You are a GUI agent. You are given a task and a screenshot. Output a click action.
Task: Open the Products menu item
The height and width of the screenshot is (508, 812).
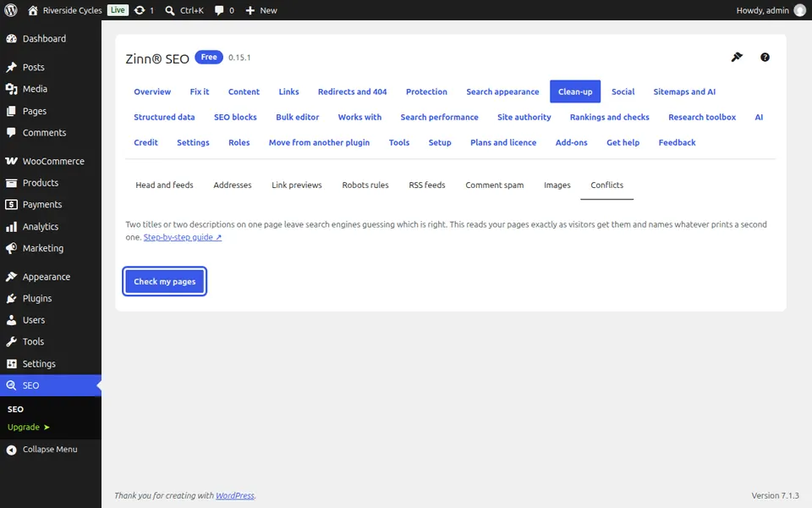51,183
